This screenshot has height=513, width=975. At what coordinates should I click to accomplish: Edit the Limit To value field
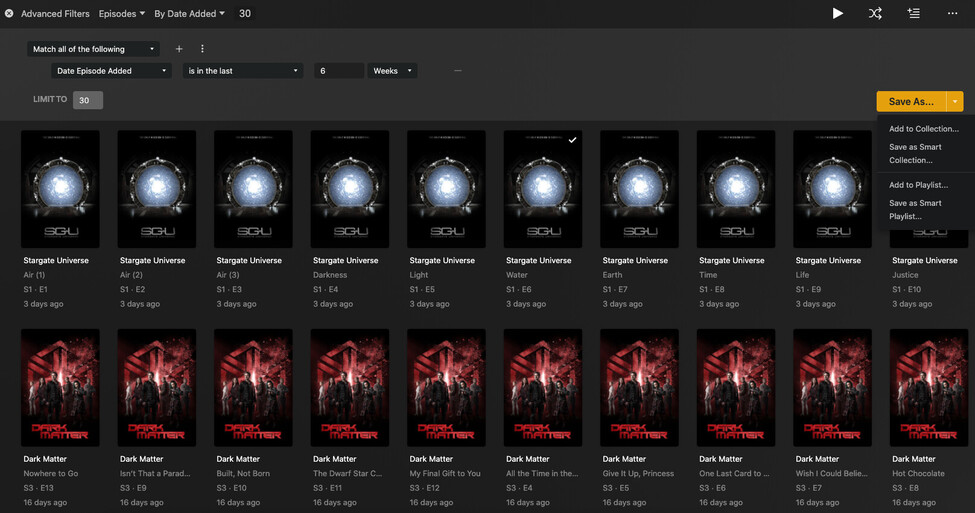point(88,100)
